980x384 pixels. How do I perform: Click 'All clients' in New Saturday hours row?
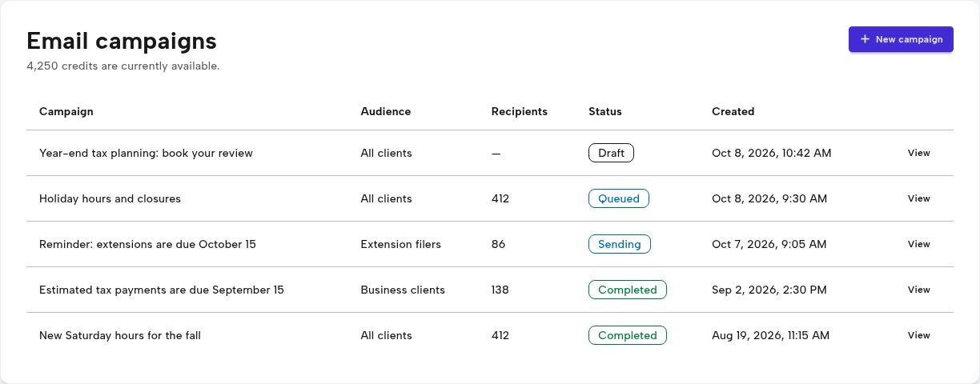[x=387, y=335]
